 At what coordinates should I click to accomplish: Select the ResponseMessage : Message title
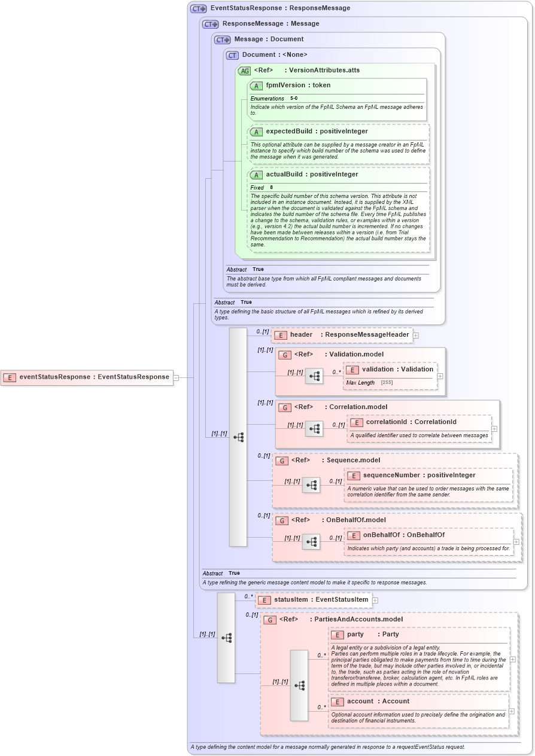[271, 24]
